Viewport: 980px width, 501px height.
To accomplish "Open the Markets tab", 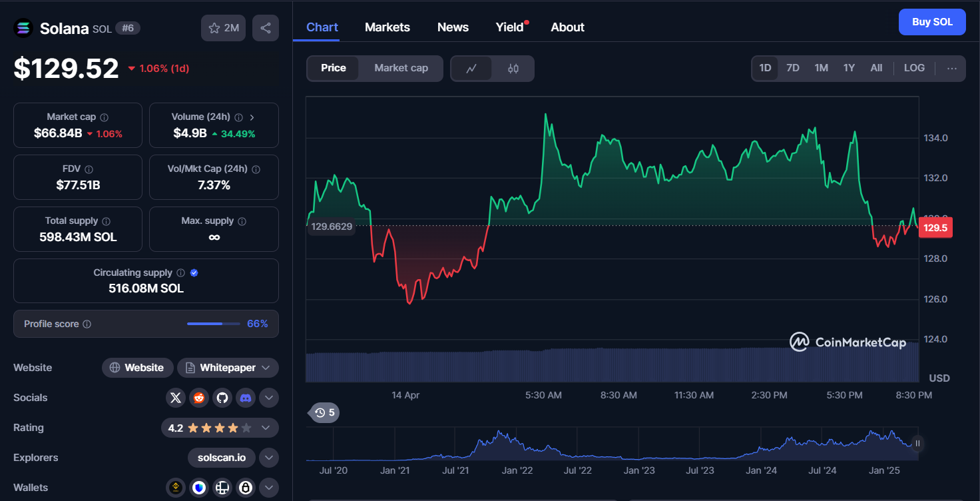I will click(387, 27).
